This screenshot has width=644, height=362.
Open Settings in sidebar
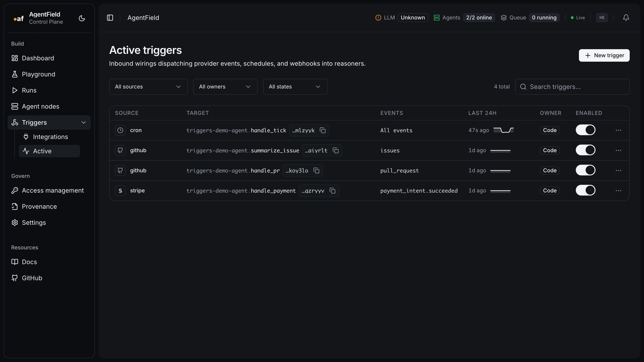click(49, 223)
